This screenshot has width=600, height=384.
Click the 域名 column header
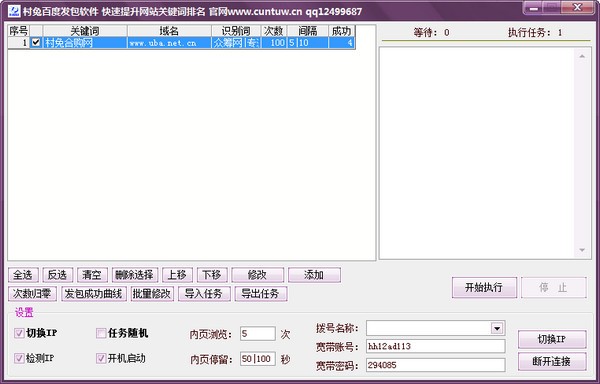(169, 31)
